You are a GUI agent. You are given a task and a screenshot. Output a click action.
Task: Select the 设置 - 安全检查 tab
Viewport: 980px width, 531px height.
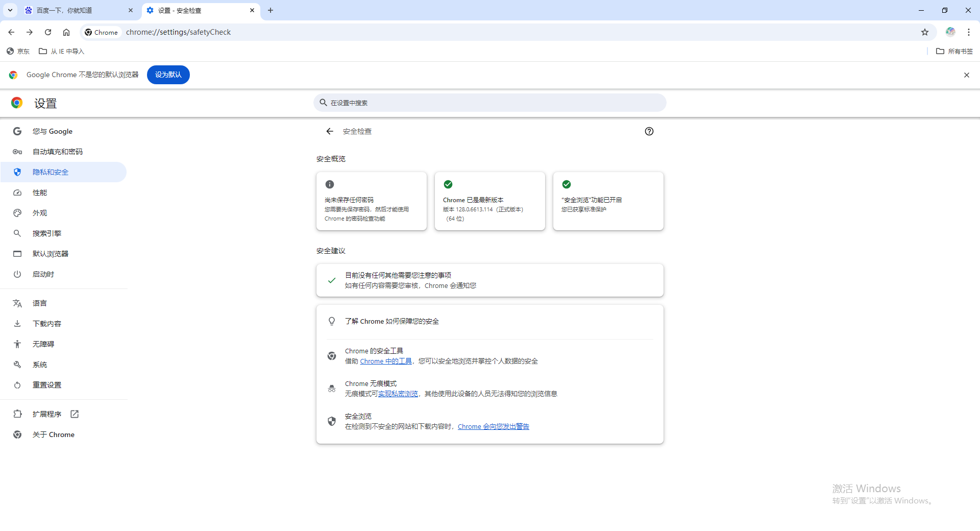[x=201, y=10]
